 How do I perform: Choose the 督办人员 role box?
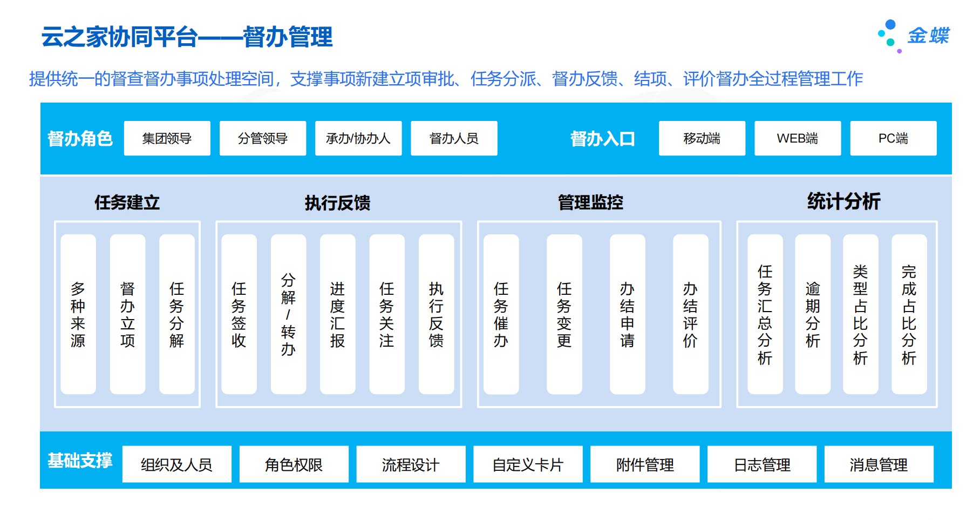click(x=454, y=138)
